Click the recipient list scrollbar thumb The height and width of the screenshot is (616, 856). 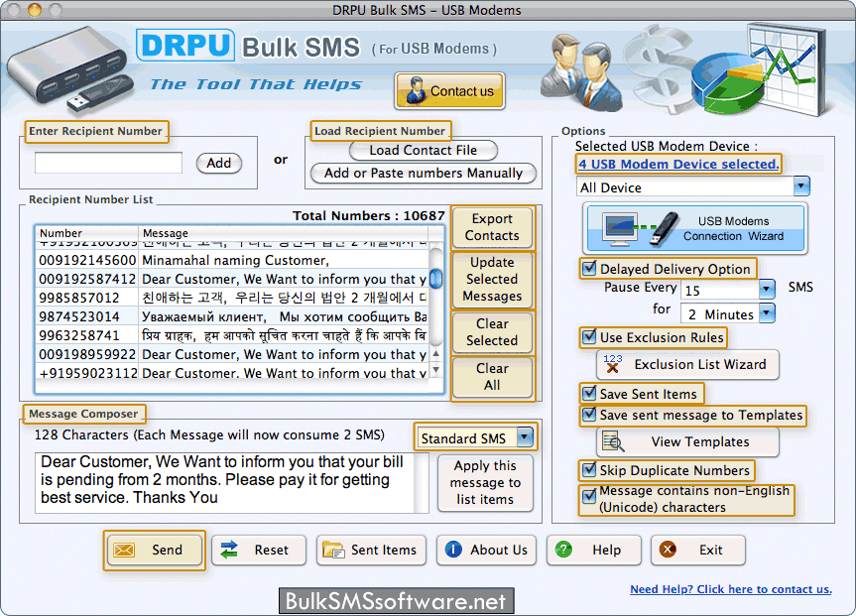(x=436, y=279)
